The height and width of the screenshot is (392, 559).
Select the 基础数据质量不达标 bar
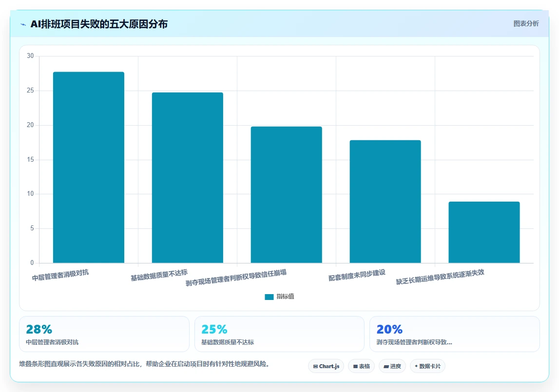pyautogui.click(x=188, y=178)
